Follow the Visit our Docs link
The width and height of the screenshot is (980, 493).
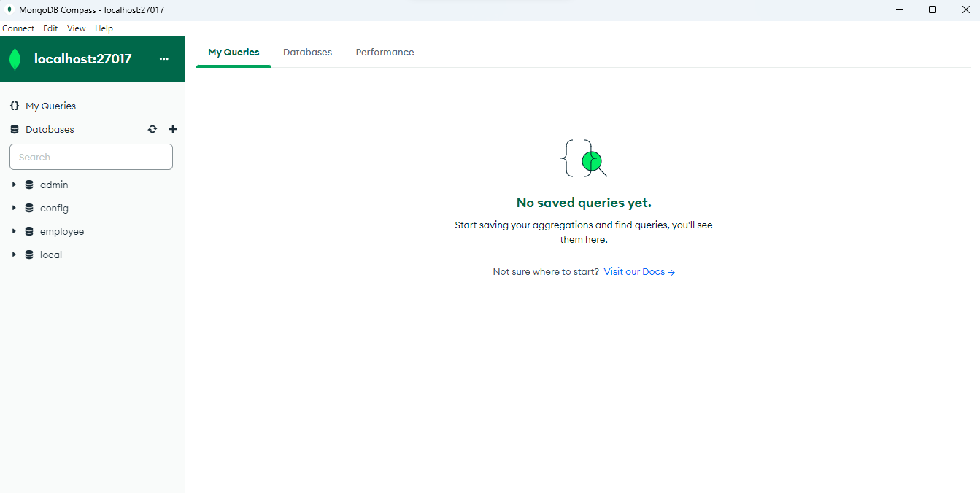(x=639, y=272)
